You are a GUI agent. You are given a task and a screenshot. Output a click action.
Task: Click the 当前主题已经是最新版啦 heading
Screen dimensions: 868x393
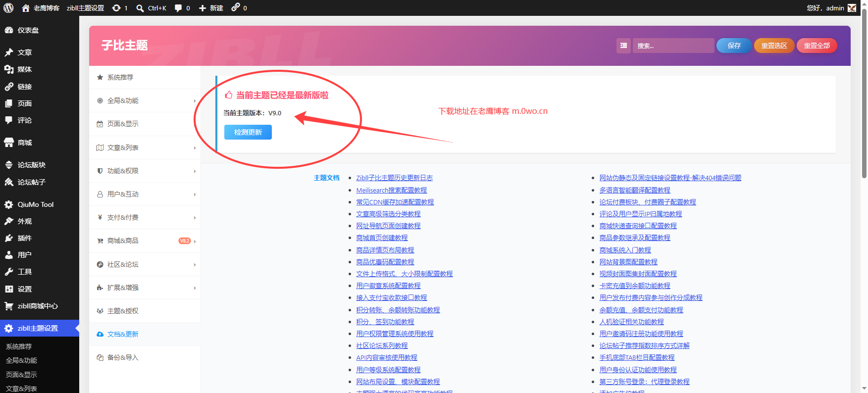pos(282,95)
